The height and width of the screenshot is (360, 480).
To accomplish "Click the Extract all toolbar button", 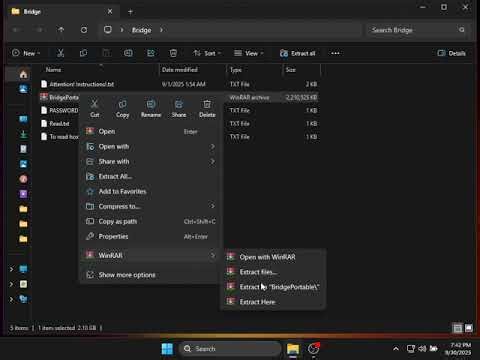I will [298, 53].
